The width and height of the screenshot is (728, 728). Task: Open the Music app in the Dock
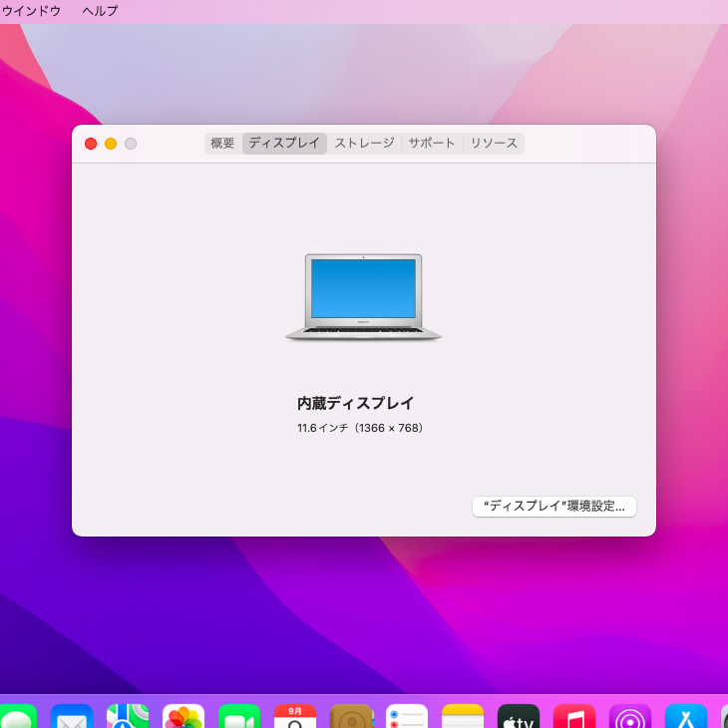click(x=574, y=716)
